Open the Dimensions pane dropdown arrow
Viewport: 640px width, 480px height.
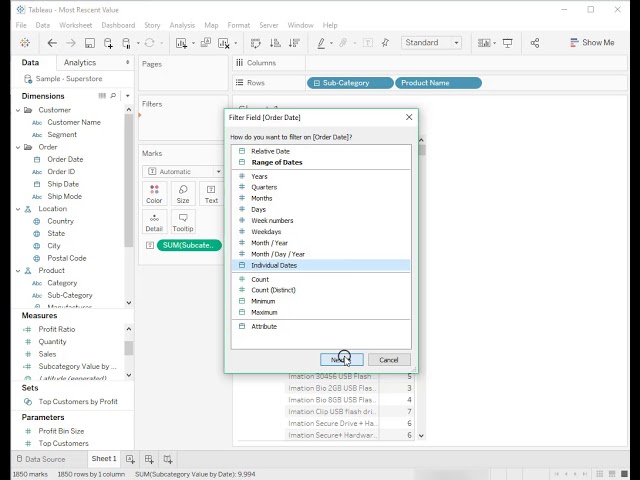[x=128, y=96]
